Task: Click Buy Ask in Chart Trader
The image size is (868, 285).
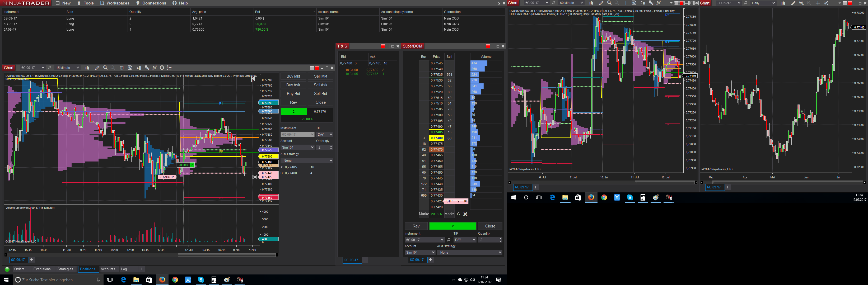Action: click(x=293, y=85)
